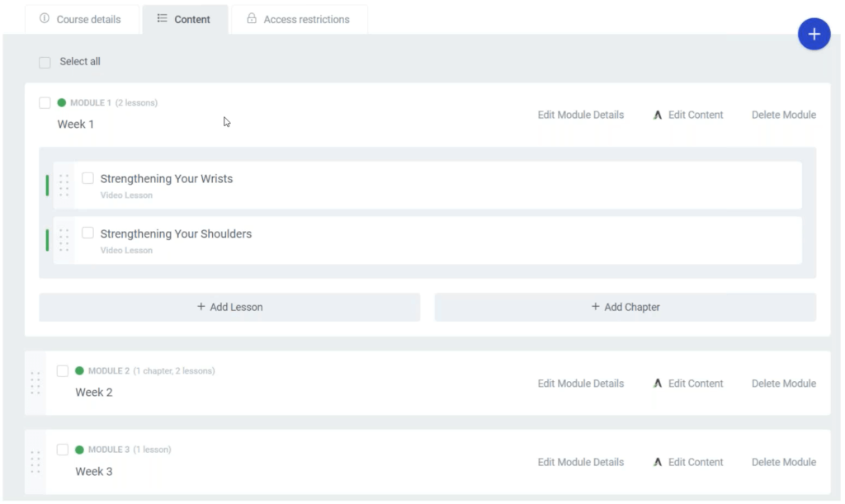Click Delete Module for Week 1
This screenshot has height=504, width=845.
(784, 115)
